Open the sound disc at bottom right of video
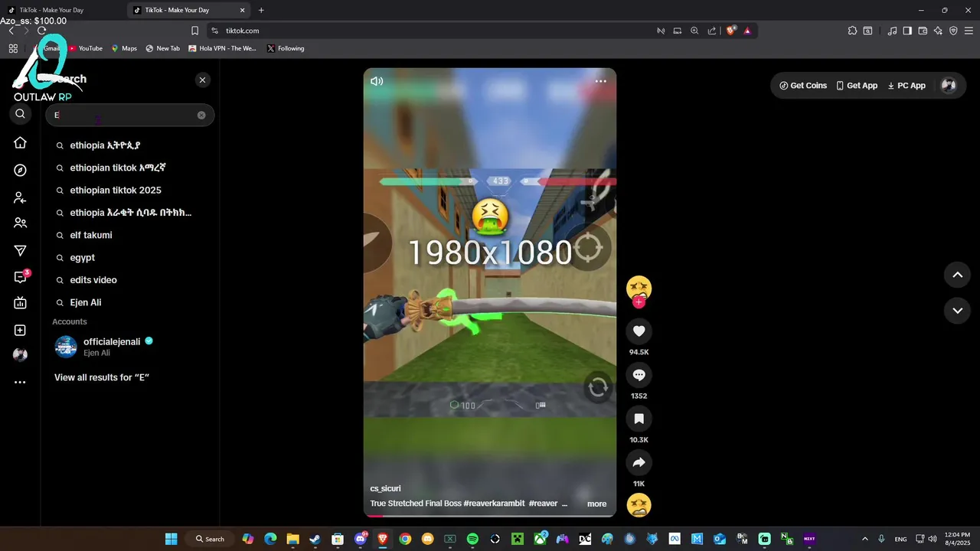Image resolution: width=980 pixels, height=551 pixels. [x=639, y=505]
